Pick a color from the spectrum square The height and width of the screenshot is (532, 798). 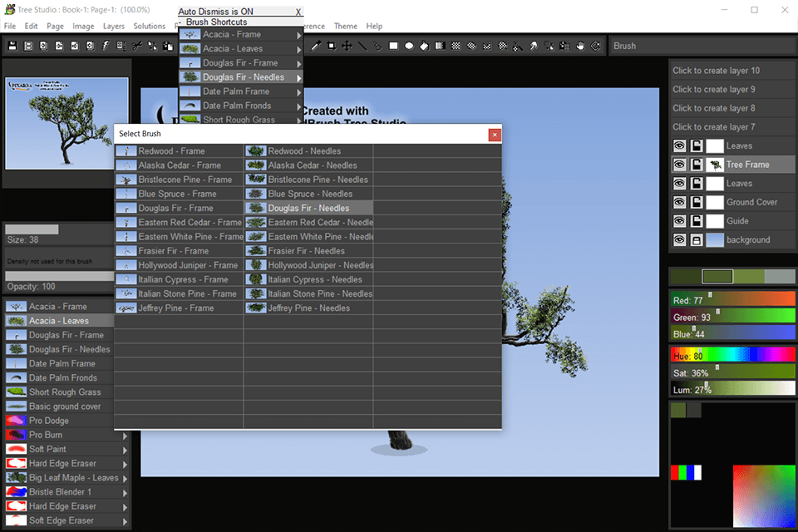pyautogui.click(x=763, y=495)
